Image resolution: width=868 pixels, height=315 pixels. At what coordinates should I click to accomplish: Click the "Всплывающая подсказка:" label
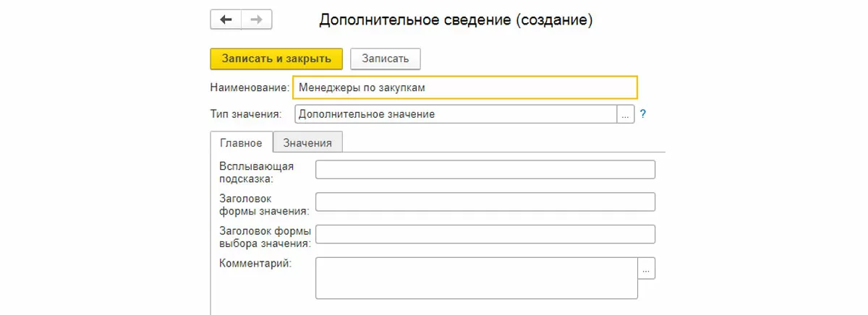coord(256,172)
